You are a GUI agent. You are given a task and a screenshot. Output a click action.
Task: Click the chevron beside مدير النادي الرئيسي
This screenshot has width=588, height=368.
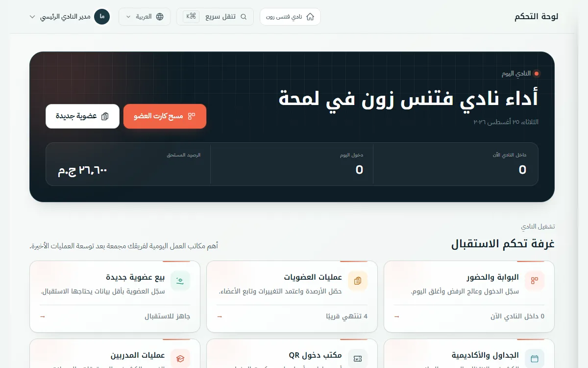click(32, 17)
